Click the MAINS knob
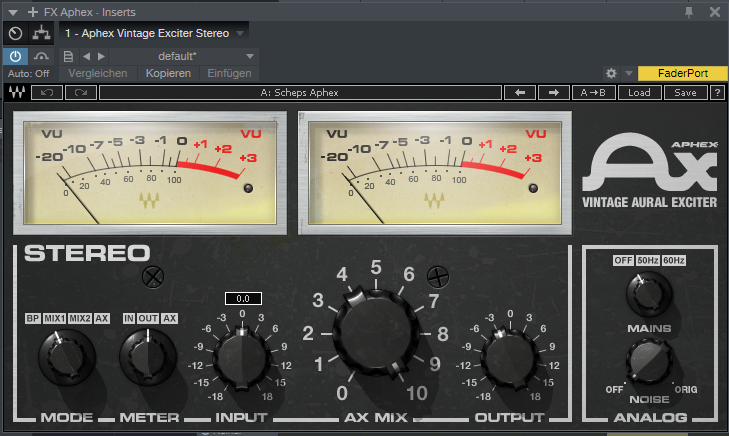Screen dimensions: 729x436 click(649, 294)
